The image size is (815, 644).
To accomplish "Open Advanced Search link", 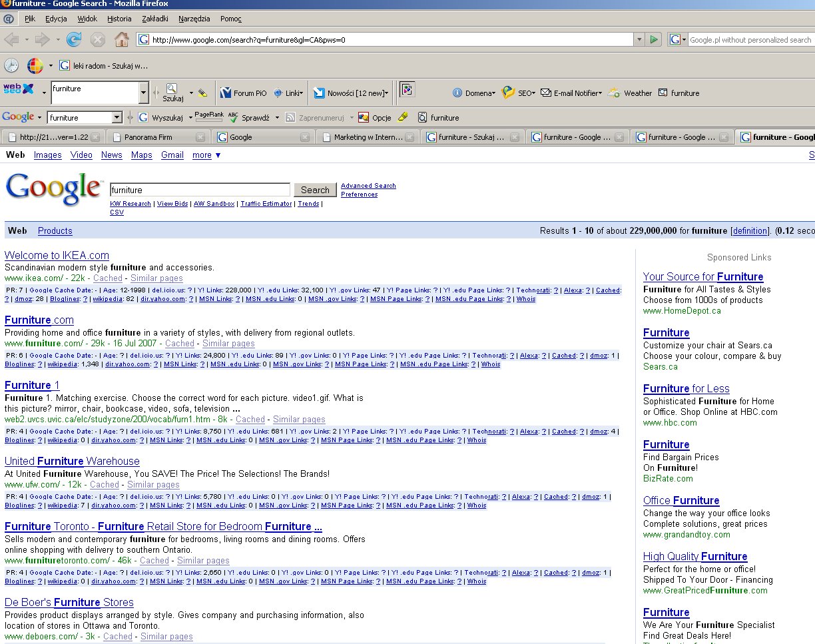I will (x=368, y=186).
